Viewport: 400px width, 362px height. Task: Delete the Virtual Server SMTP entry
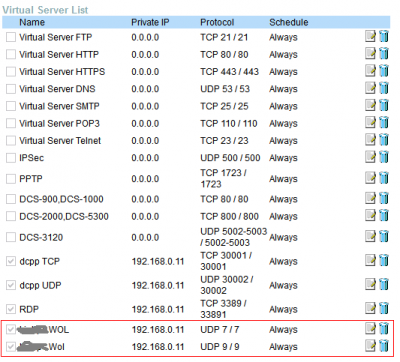tap(384, 105)
